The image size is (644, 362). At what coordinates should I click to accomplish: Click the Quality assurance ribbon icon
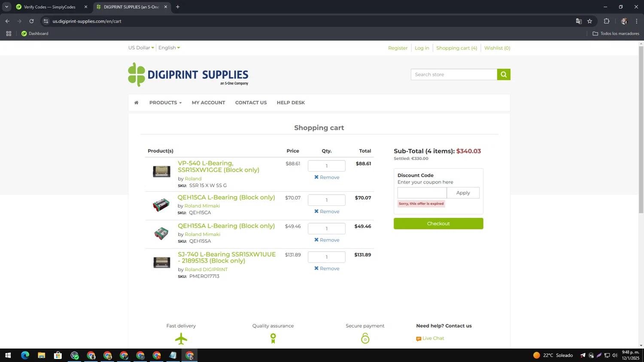coord(273,338)
